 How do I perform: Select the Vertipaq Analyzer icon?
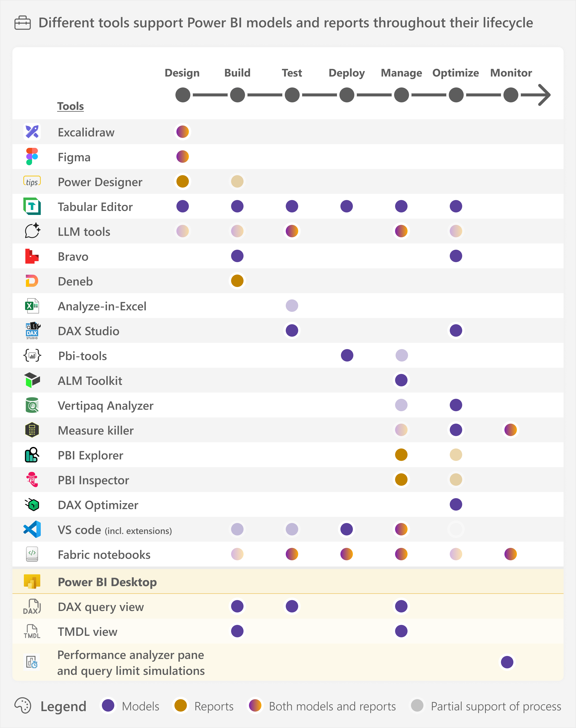(32, 405)
